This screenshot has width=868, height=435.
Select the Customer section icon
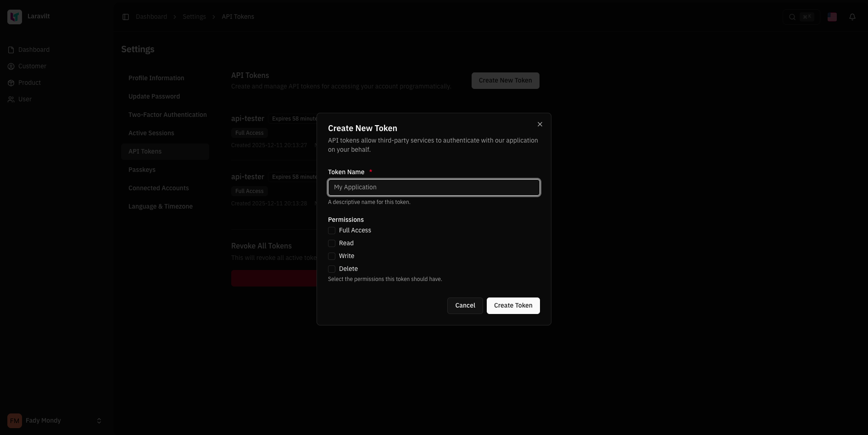click(11, 66)
